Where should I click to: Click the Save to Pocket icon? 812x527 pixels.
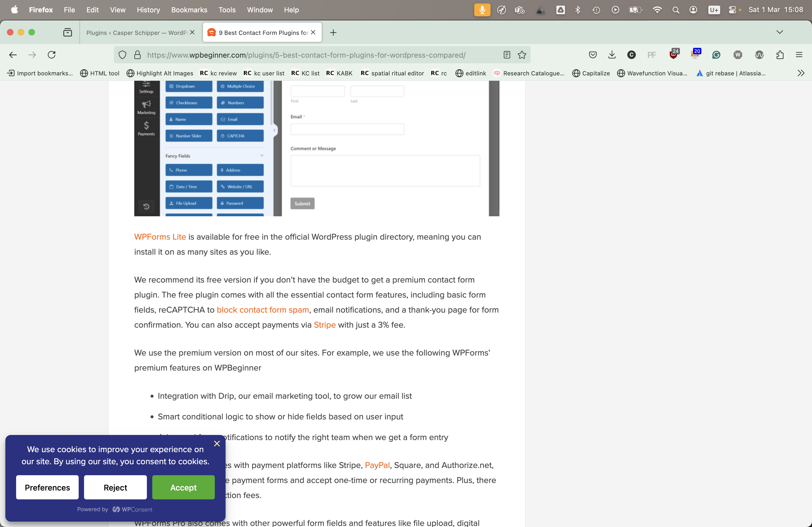coord(593,55)
